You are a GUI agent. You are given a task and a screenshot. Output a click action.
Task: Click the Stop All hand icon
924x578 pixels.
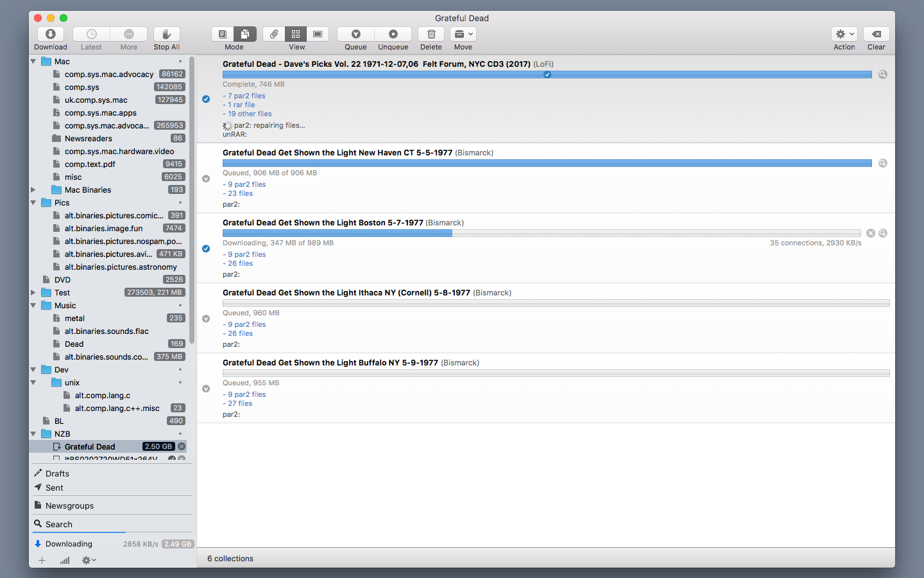(167, 34)
